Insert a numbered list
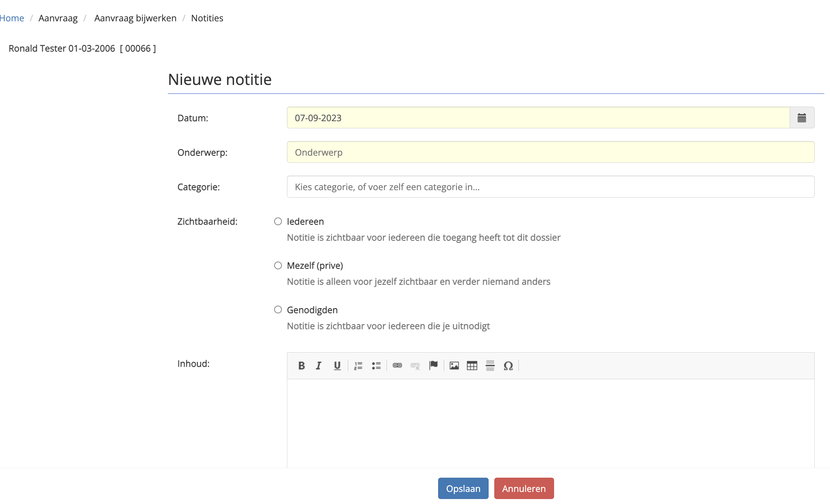This screenshot has width=830, height=504. [x=358, y=365]
